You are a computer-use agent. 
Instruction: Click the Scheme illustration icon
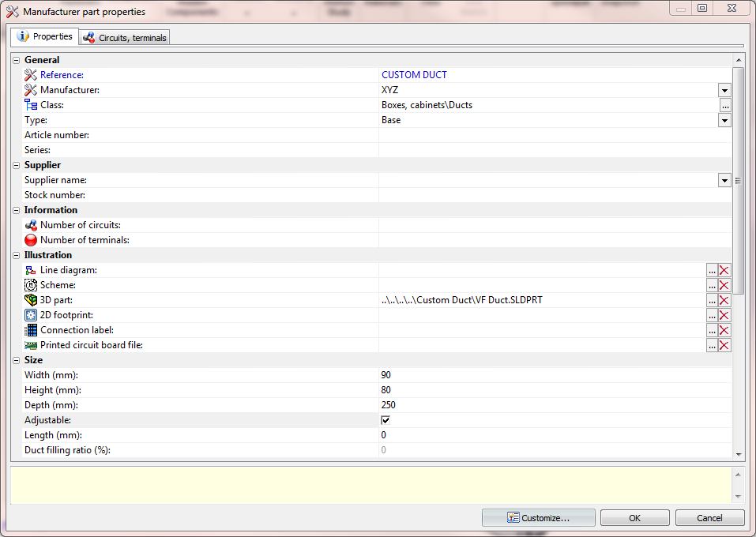click(29, 284)
